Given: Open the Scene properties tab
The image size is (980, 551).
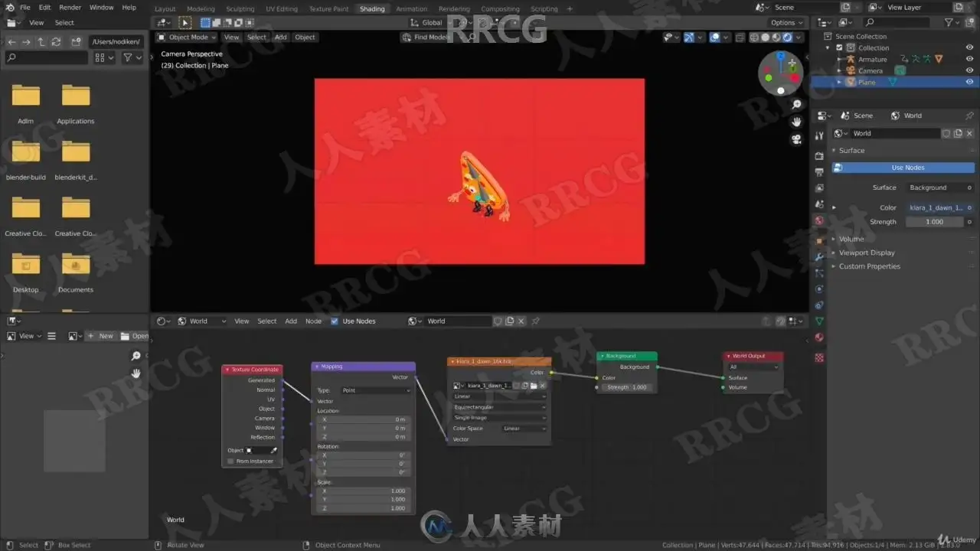Looking at the screenshot, I should [x=819, y=204].
